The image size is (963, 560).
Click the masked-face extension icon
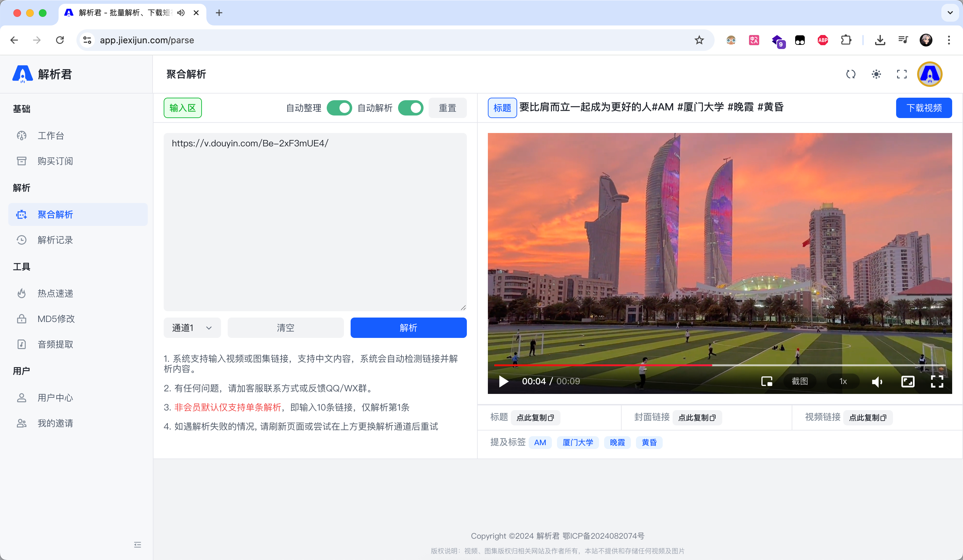[x=731, y=40]
